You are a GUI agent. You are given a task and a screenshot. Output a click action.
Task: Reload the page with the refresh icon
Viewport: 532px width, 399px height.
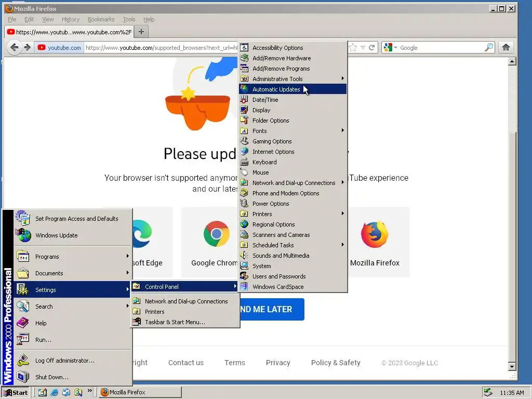(x=372, y=47)
